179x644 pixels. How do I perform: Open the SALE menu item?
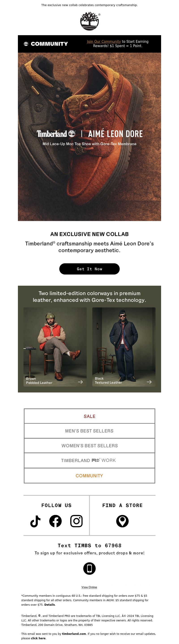coord(89,416)
